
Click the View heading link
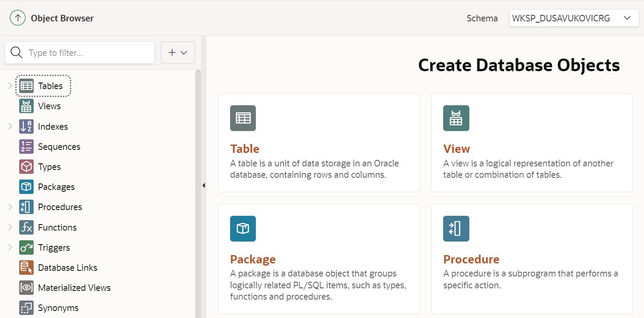click(456, 149)
